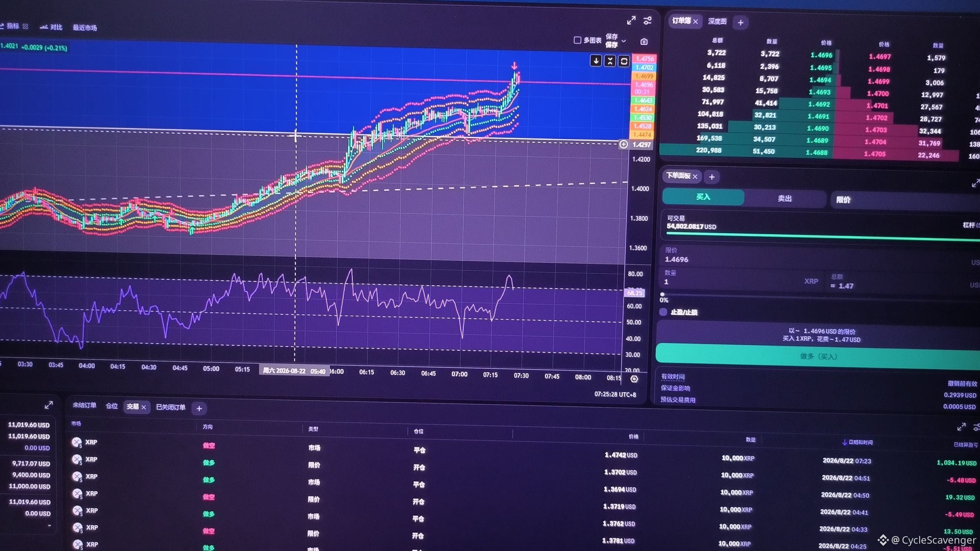The height and width of the screenshot is (551, 980).
Task: Click XRP icon in 1.3762 USD row
Action: click(78, 510)
